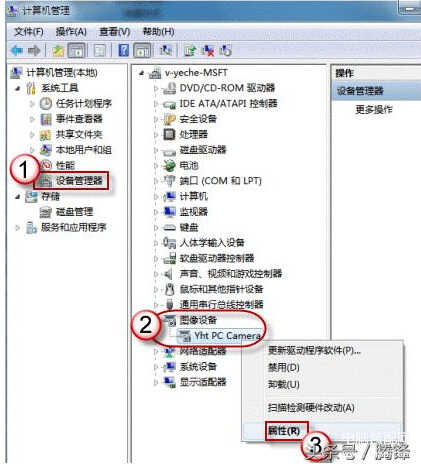Click 更多操作 in the actions pane

pyautogui.click(x=373, y=109)
